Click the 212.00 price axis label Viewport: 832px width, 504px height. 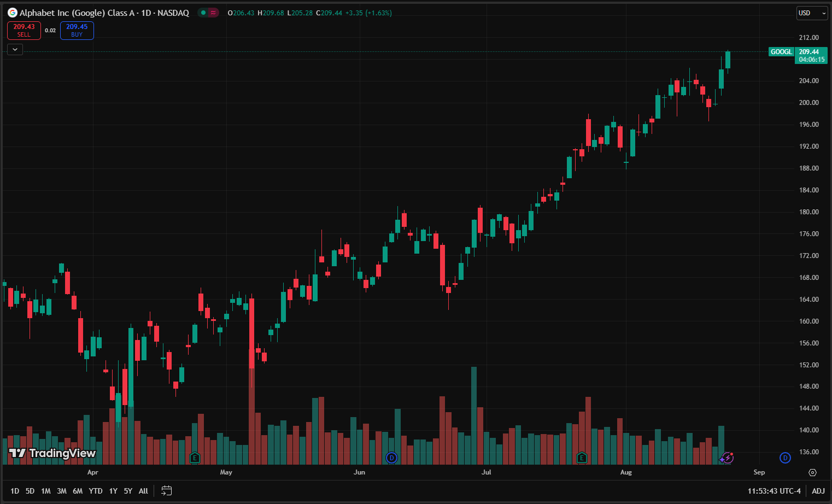tap(809, 38)
